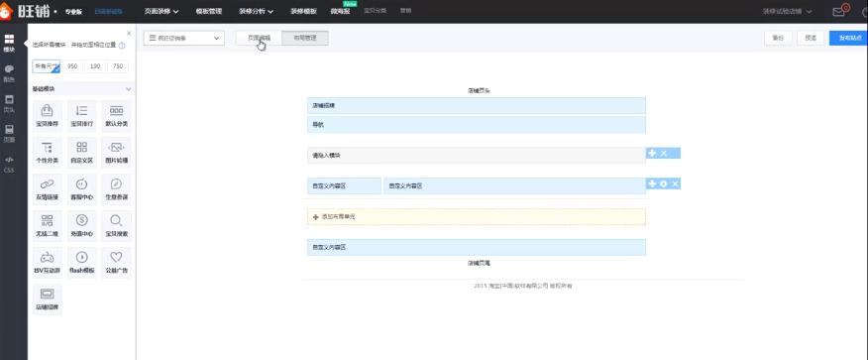
Task: Select the narrow left 自定义内容区 block
Action: point(344,186)
